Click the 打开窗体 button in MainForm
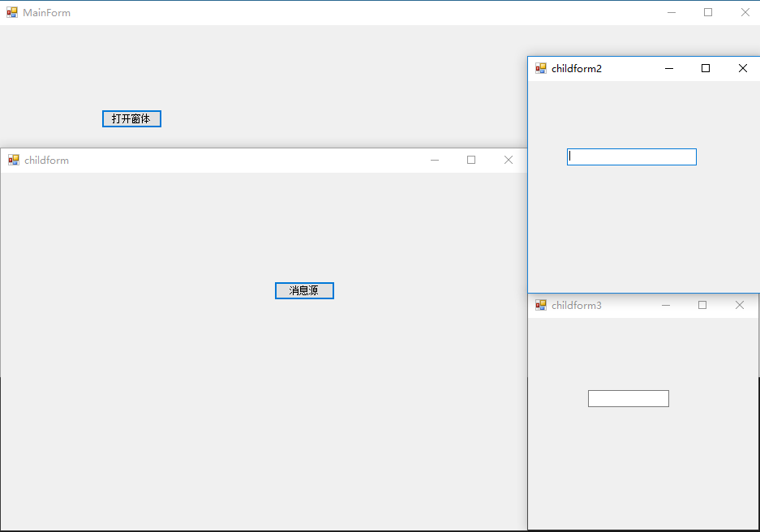This screenshot has width=760, height=532. (131, 118)
